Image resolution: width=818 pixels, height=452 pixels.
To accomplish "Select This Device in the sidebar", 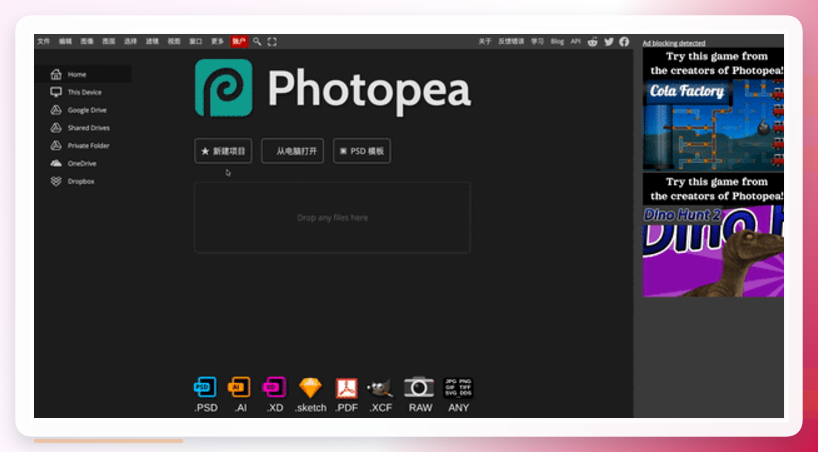I will coord(83,92).
